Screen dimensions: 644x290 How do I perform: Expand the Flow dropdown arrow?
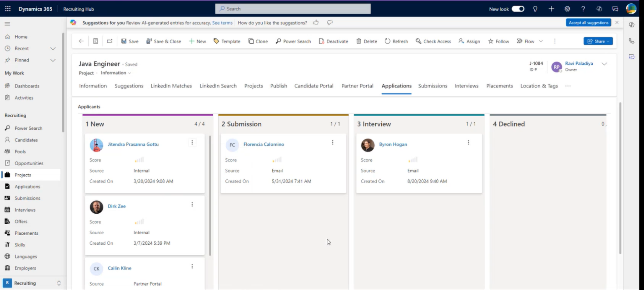[x=541, y=41]
